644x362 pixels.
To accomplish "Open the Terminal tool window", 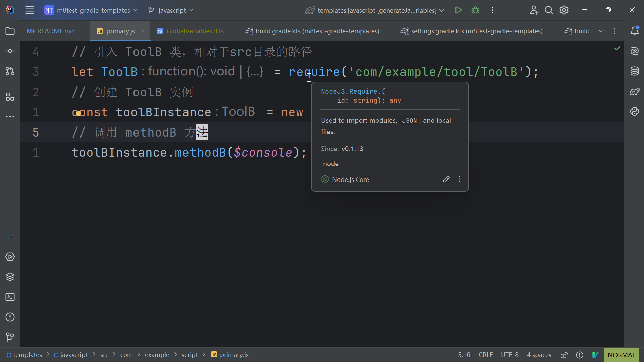I will coord(10,297).
